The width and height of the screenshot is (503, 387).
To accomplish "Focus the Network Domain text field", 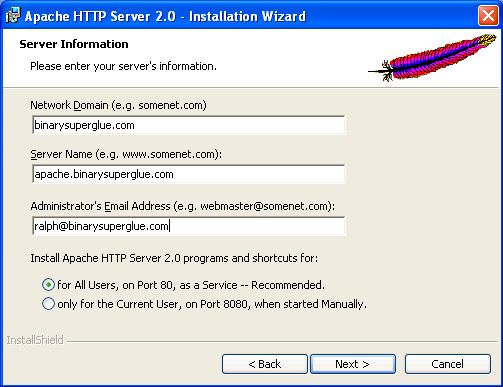I will [189, 125].
